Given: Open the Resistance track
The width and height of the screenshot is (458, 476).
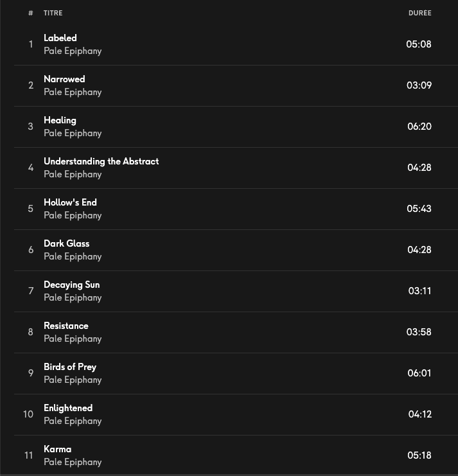Looking at the screenshot, I should tap(66, 326).
